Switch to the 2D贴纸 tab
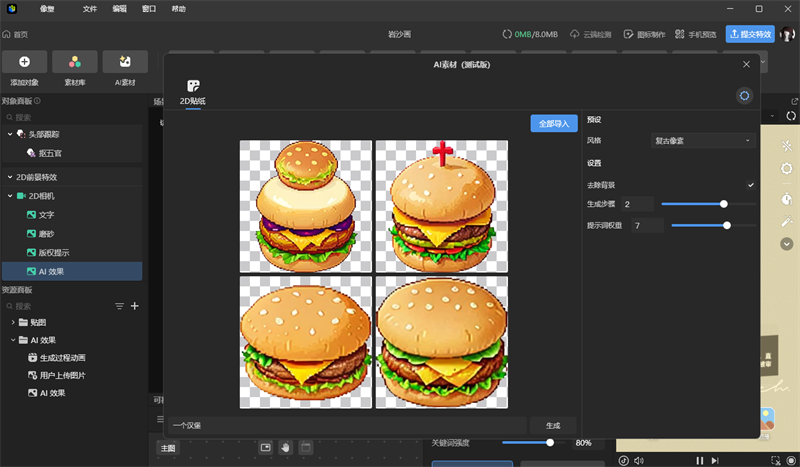Viewport: 800px width, 467px height. point(192,92)
